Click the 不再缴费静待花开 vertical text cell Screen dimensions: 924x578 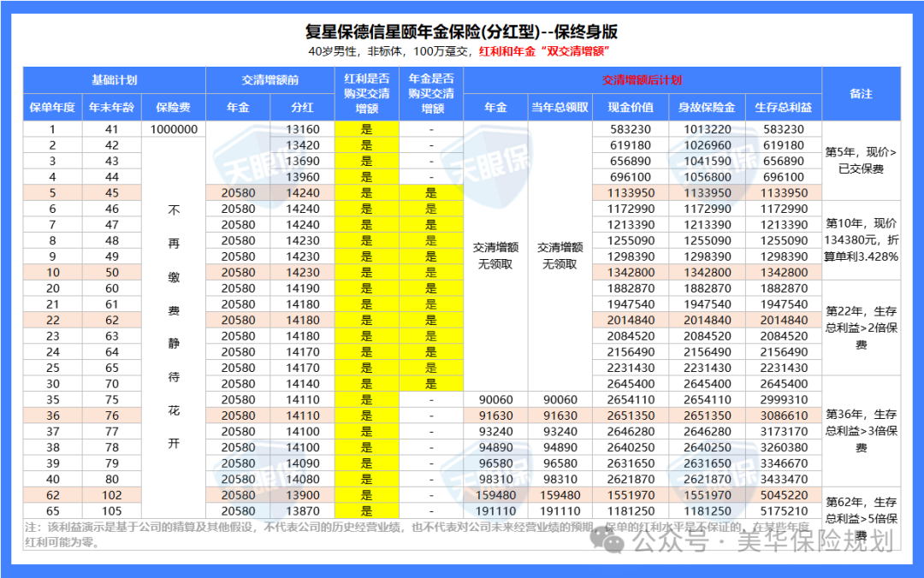point(174,327)
